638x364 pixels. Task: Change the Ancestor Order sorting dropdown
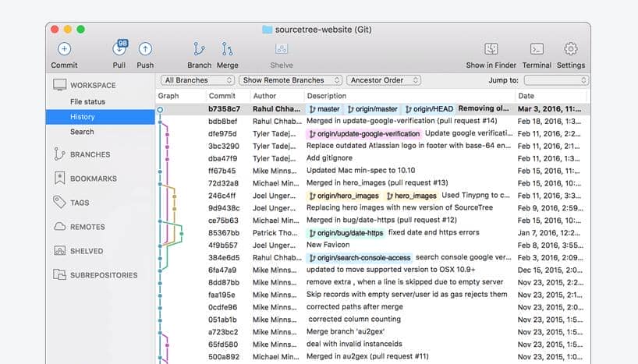coord(384,80)
